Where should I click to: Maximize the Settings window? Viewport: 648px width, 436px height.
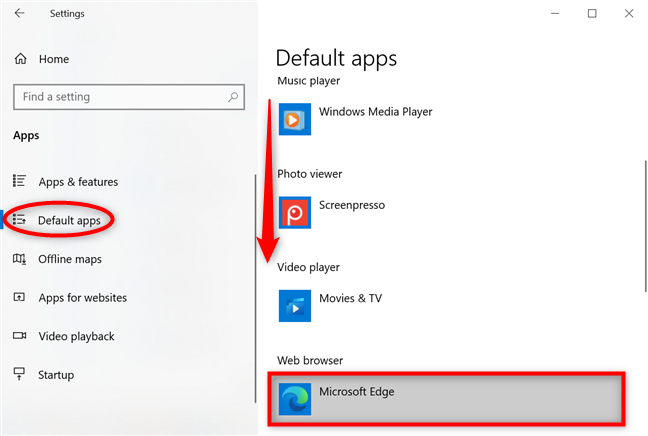click(x=592, y=13)
